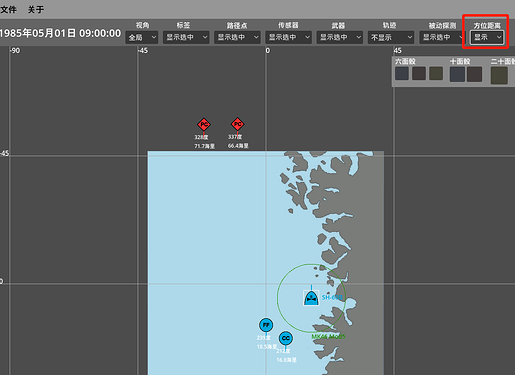
Task: Select the blue CC cruiser marker
Action: point(286,338)
